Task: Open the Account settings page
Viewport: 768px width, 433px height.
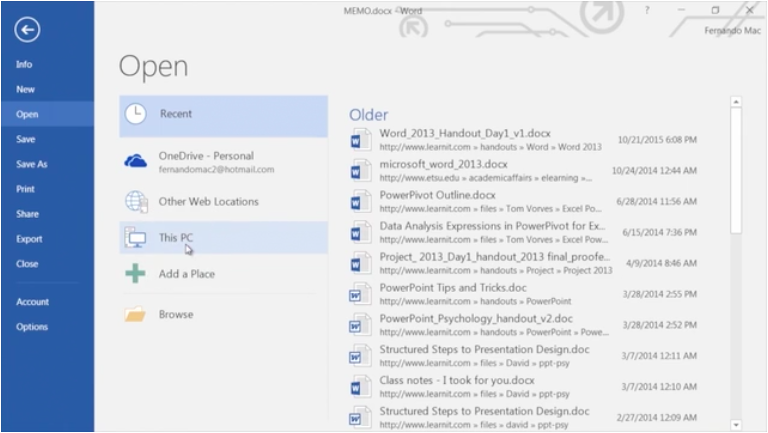Action: tap(32, 302)
